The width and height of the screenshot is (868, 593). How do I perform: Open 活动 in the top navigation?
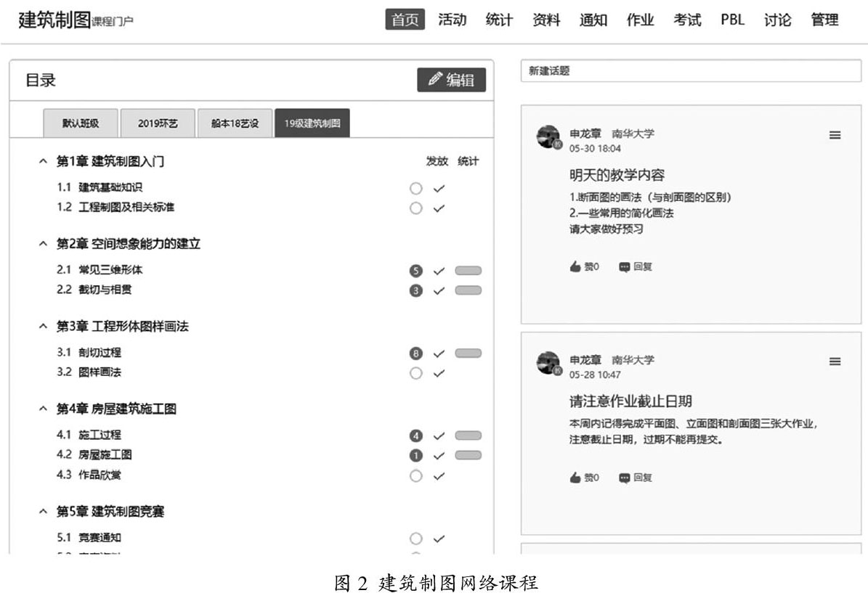pyautogui.click(x=453, y=20)
